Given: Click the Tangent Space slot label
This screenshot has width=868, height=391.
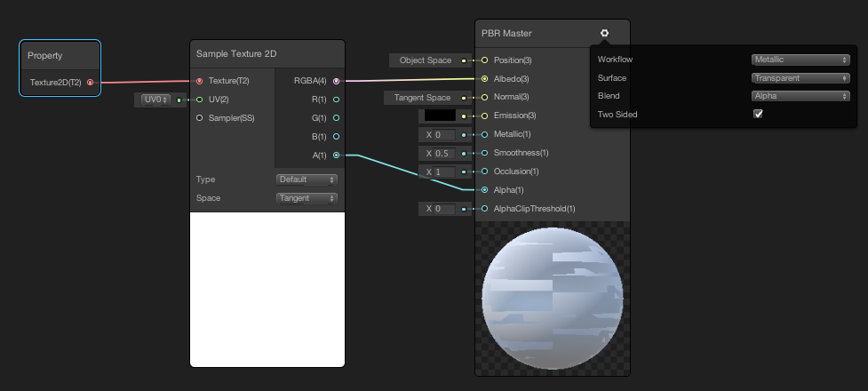Looking at the screenshot, I should [422, 98].
